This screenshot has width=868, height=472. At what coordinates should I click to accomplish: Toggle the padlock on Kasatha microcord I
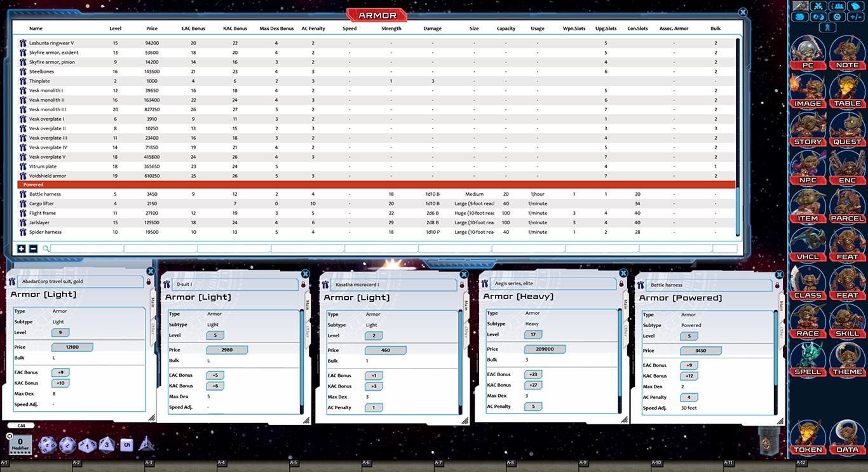(x=462, y=285)
